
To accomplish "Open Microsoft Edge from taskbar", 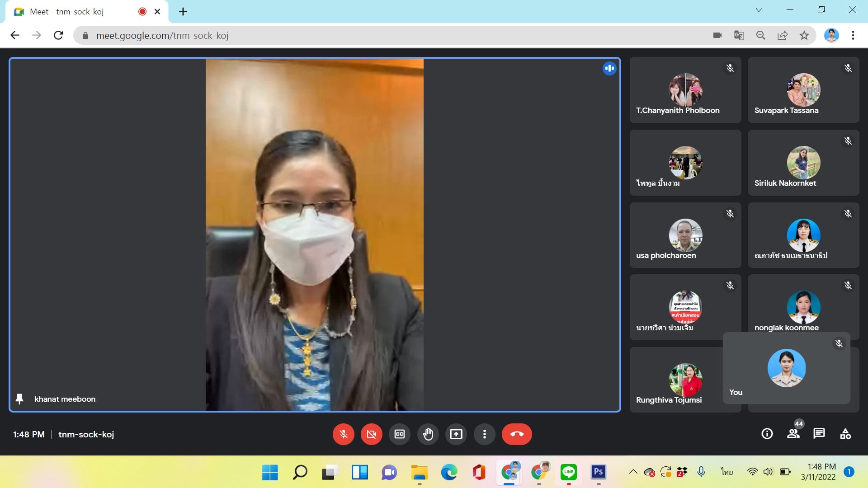I will click(449, 473).
